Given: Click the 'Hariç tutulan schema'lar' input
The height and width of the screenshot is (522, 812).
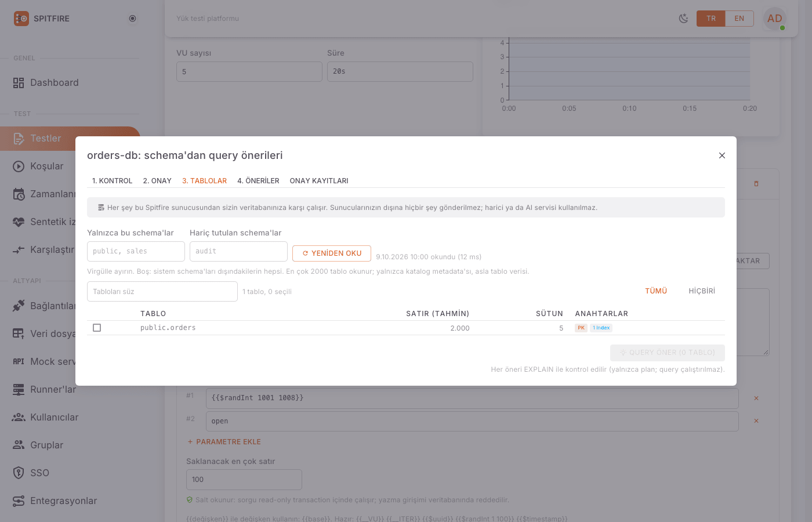Looking at the screenshot, I should [238, 251].
